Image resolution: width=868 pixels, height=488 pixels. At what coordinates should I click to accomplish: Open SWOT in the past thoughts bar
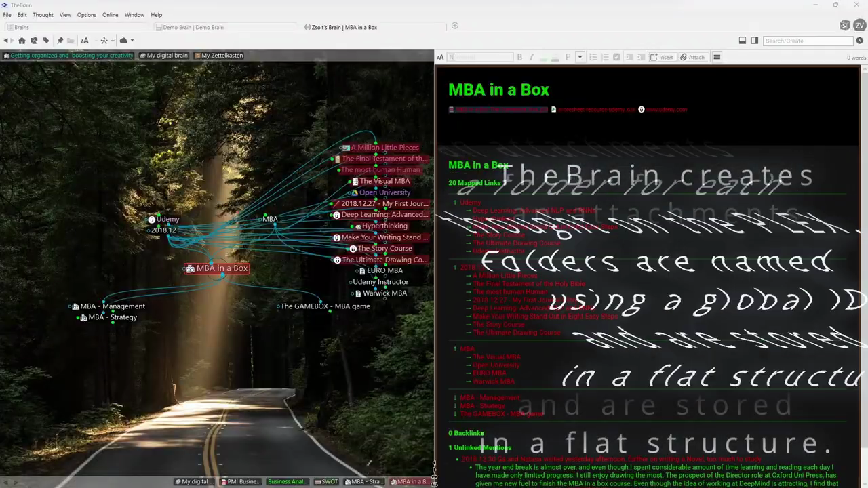click(326, 481)
